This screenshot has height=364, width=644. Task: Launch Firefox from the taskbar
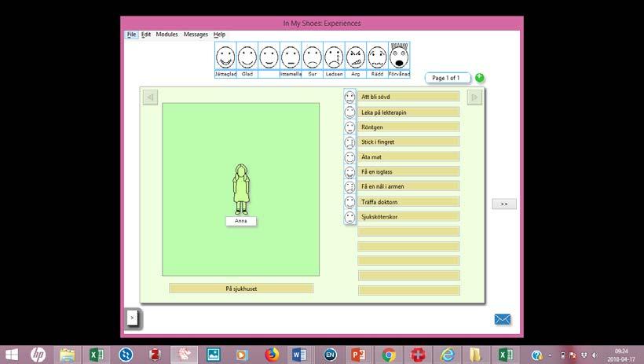[x=272, y=355]
